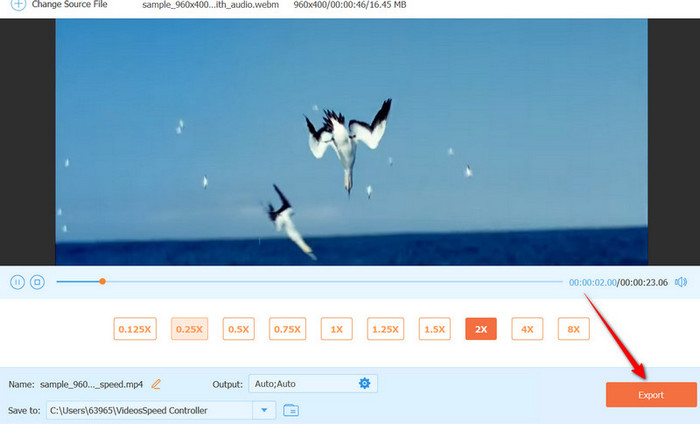Select 0.25X playback speed

point(189,329)
